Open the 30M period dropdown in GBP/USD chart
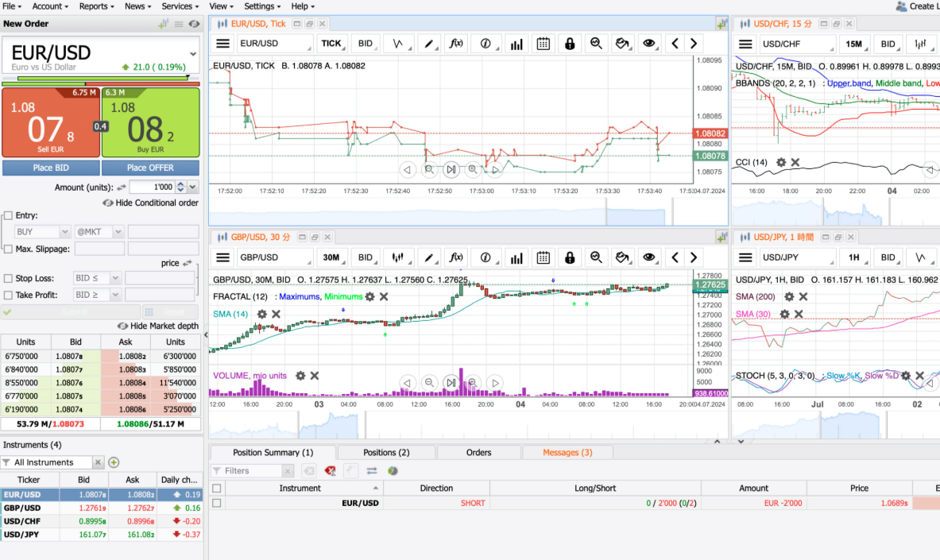 pos(331,258)
